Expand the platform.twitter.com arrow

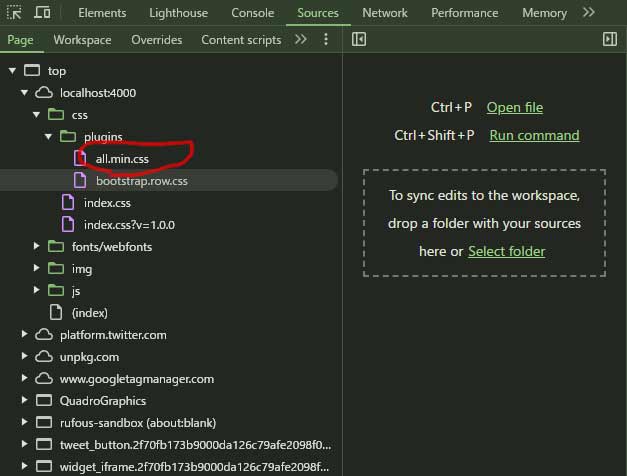(25, 335)
